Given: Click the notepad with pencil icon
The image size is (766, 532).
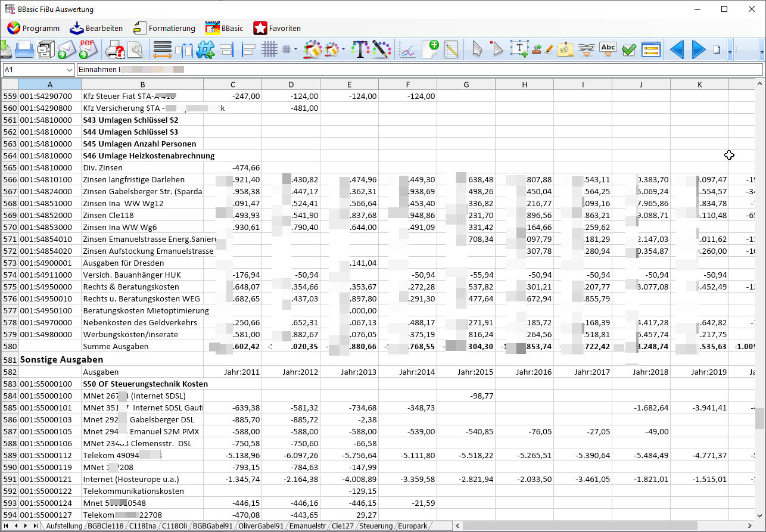Looking at the screenshot, I should point(451,50).
